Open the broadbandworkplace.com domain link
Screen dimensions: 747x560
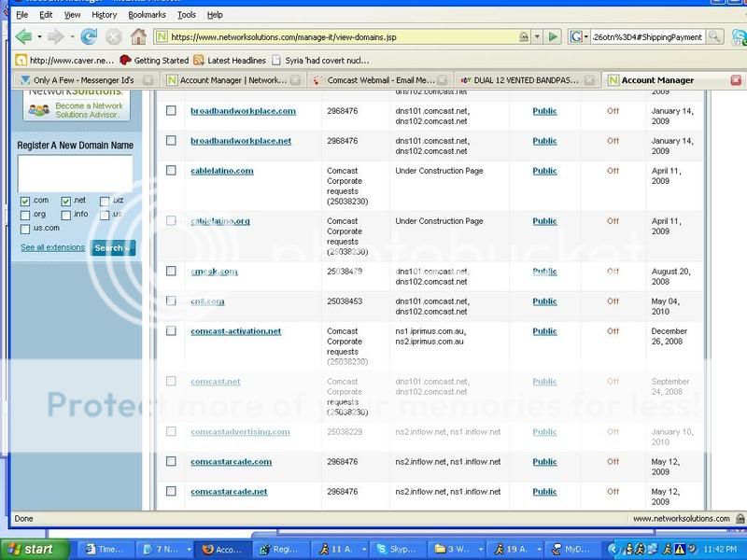point(243,111)
